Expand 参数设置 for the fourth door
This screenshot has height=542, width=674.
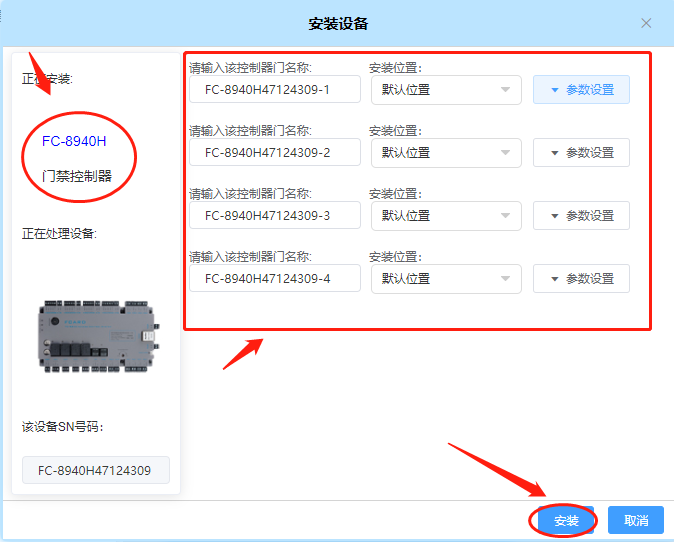tap(581, 279)
